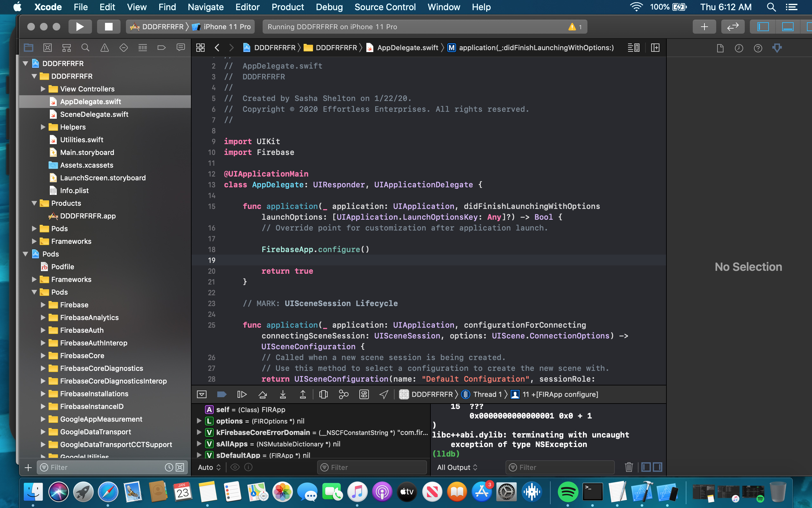812x508 pixels.
Task: Expand the Helpers folder
Action: [43, 127]
